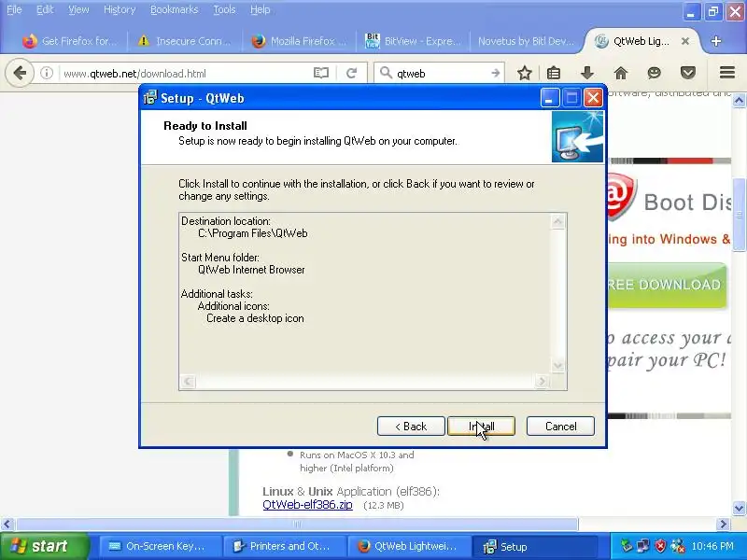Show bookmarks list icon

pos(554,73)
